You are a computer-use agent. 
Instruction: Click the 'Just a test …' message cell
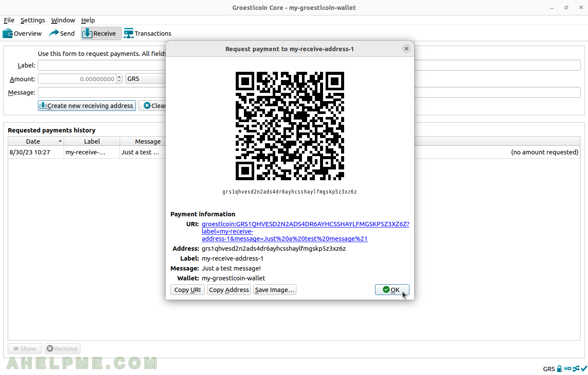(x=143, y=152)
